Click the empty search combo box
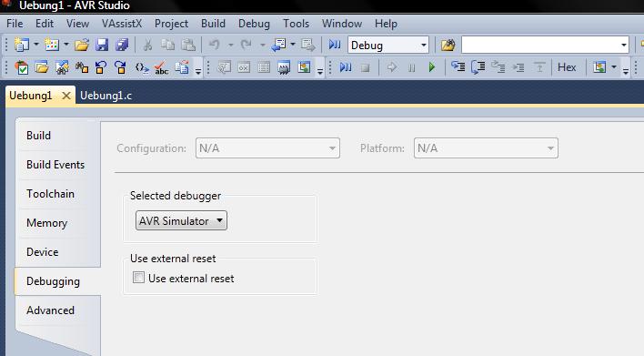The height and width of the screenshot is (356, 644). pos(545,45)
